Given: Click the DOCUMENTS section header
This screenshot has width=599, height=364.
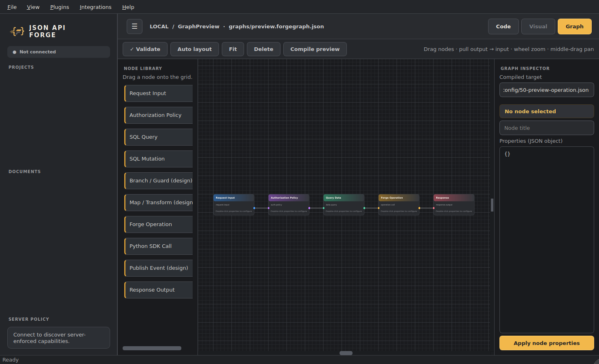Looking at the screenshot, I should coord(25,171).
